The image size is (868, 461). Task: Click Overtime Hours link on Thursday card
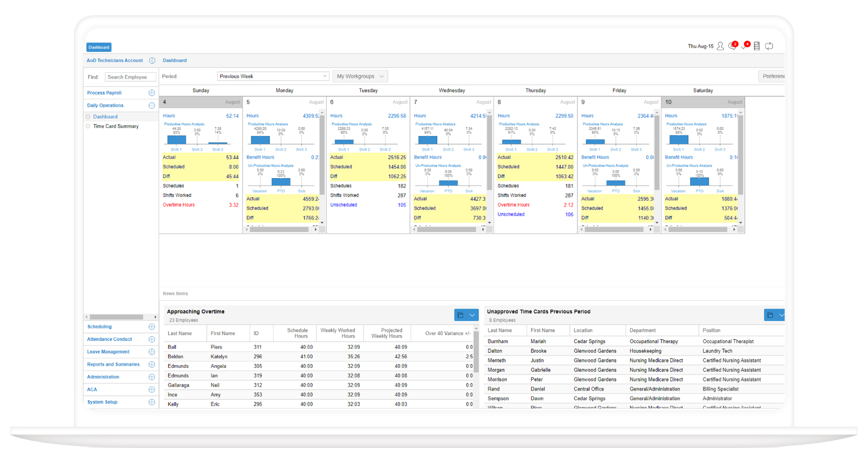pos(513,205)
